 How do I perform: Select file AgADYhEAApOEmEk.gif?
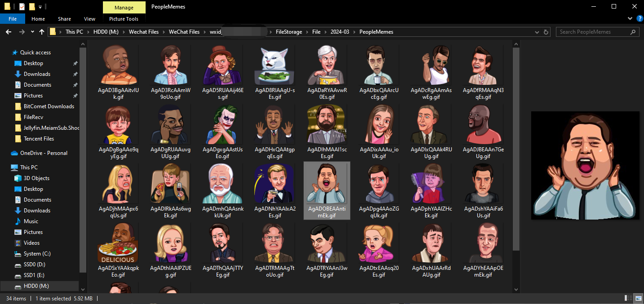coord(483,250)
